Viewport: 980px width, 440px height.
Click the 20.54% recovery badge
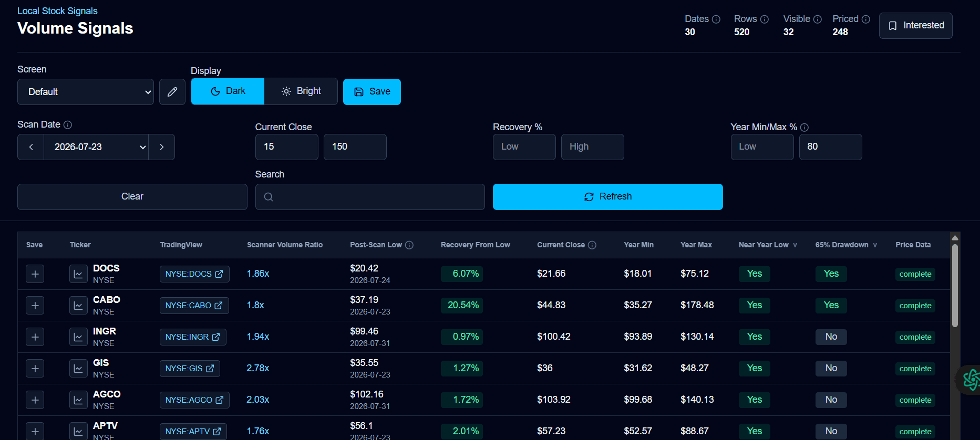pos(462,306)
